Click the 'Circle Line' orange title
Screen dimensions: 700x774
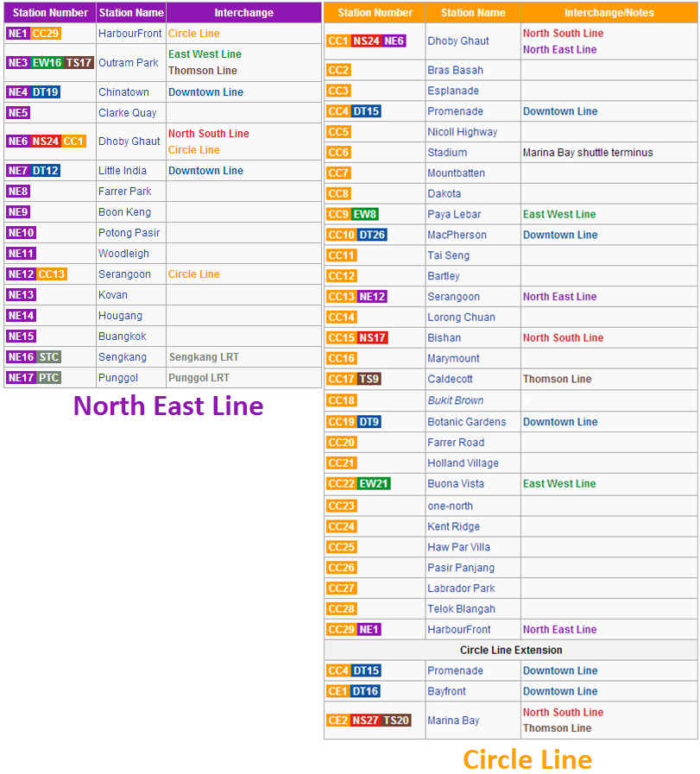(527, 759)
